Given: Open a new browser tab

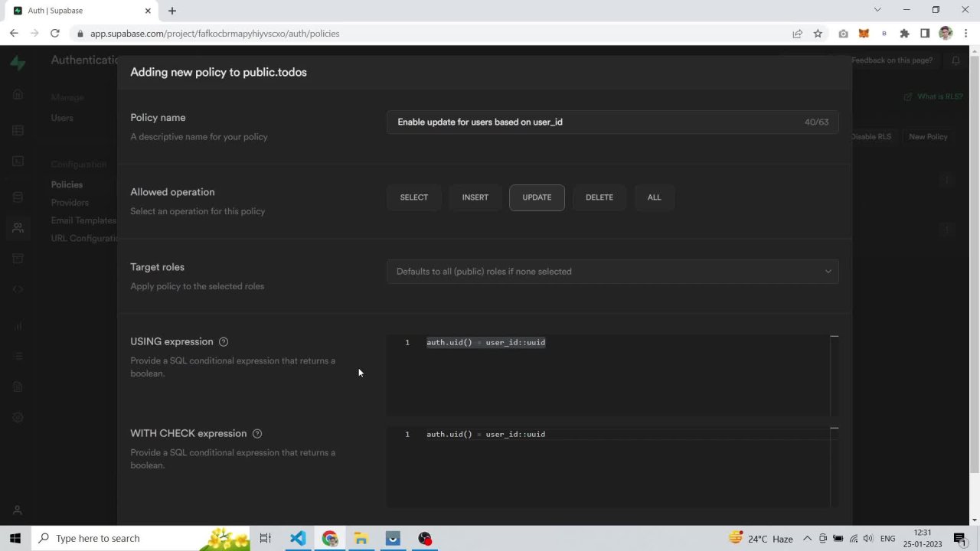Looking at the screenshot, I should 172,11.
